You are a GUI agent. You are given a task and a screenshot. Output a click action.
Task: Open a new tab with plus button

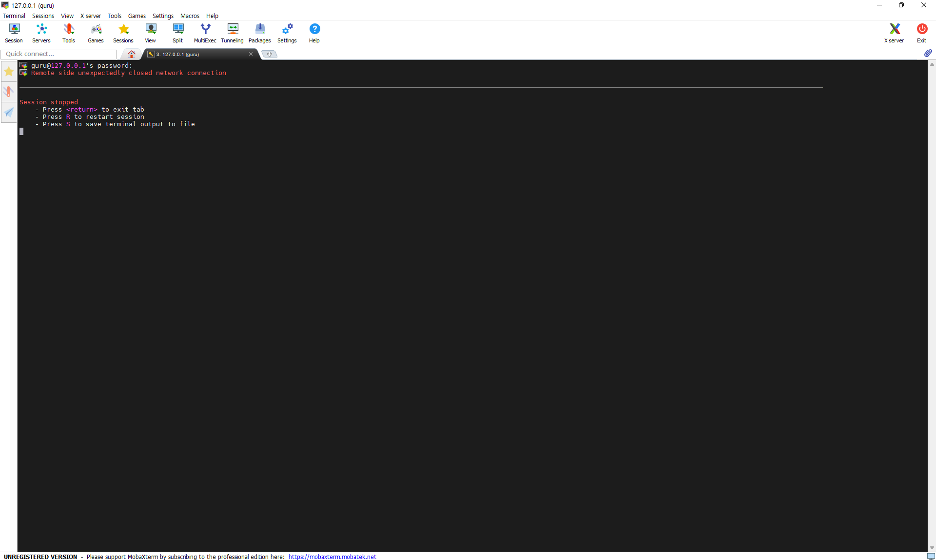pyautogui.click(x=270, y=54)
